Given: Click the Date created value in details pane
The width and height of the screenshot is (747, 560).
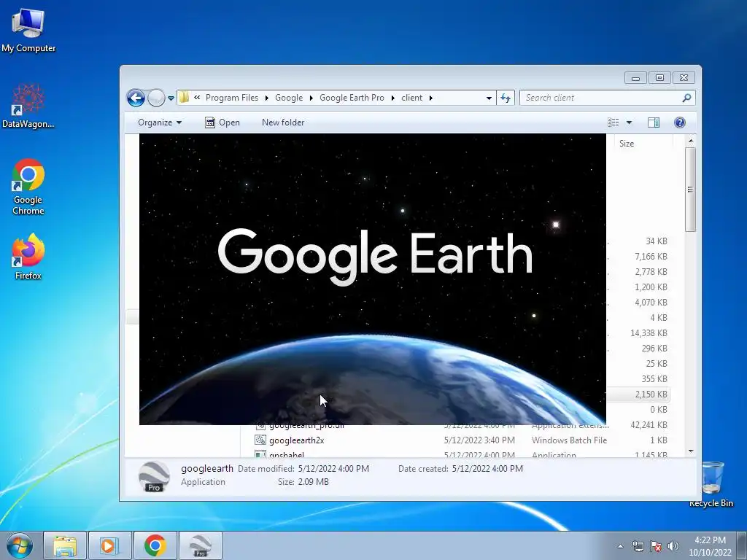Looking at the screenshot, I should click(487, 469).
